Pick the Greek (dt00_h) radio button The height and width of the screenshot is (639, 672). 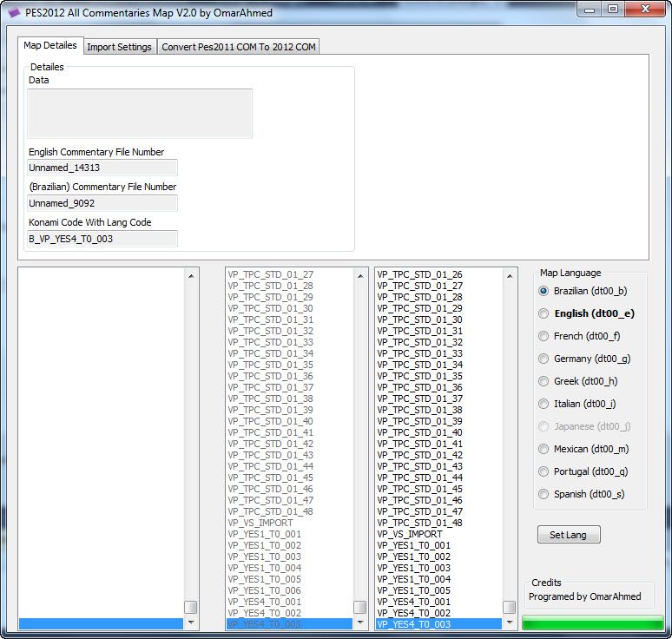pos(544,381)
